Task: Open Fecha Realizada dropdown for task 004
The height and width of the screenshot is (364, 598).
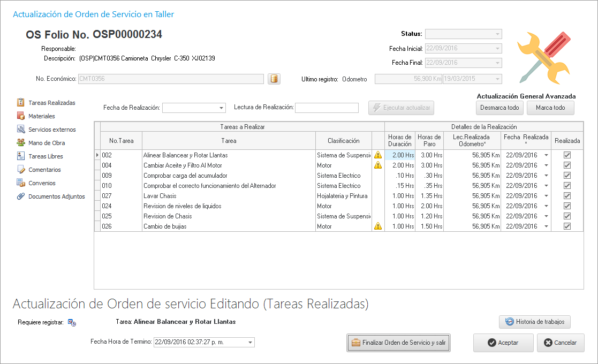Action: pyautogui.click(x=546, y=165)
